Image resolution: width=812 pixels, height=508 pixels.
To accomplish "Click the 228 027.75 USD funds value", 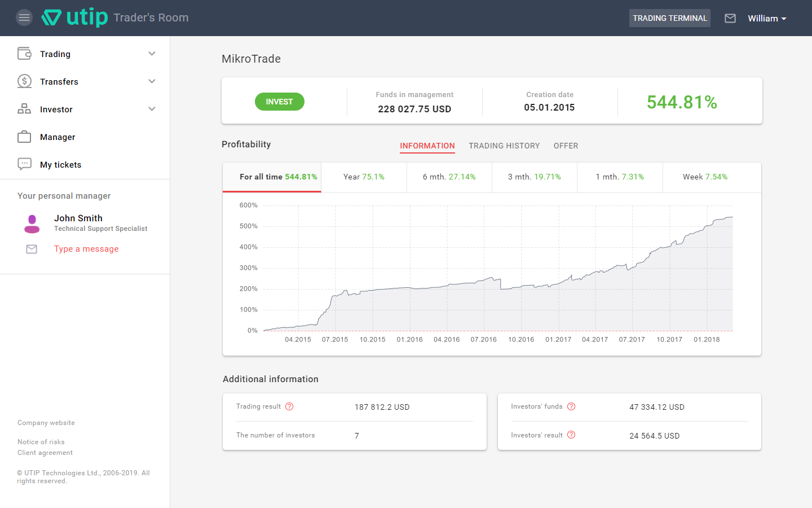I will 414,109.
